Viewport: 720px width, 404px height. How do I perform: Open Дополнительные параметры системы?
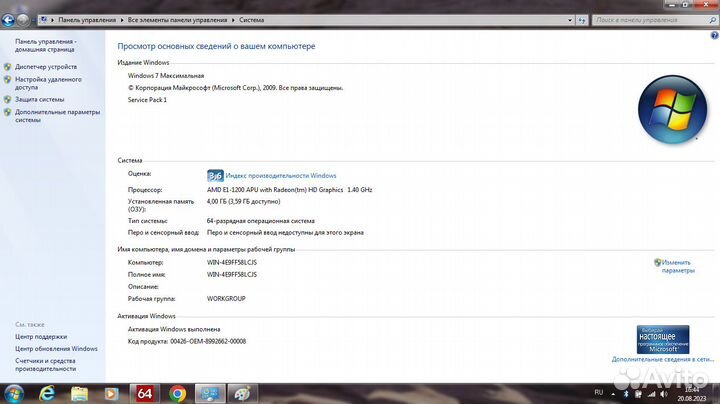point(57,116)
